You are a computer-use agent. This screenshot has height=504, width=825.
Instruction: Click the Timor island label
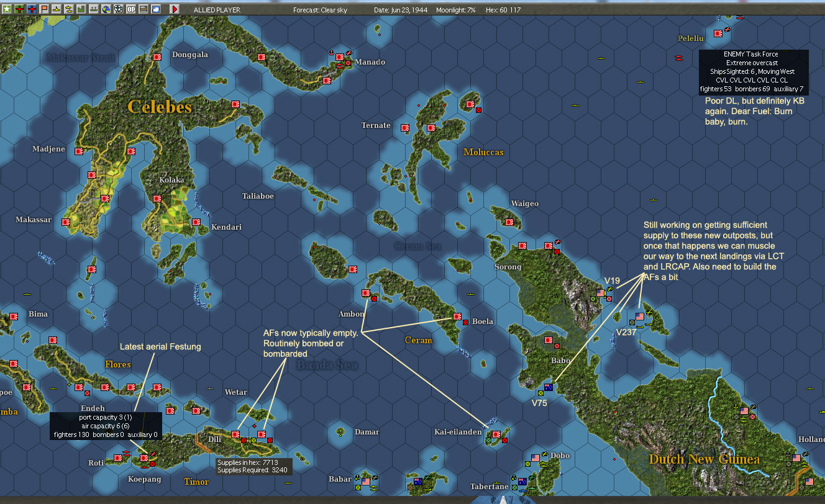click(196, 482)
